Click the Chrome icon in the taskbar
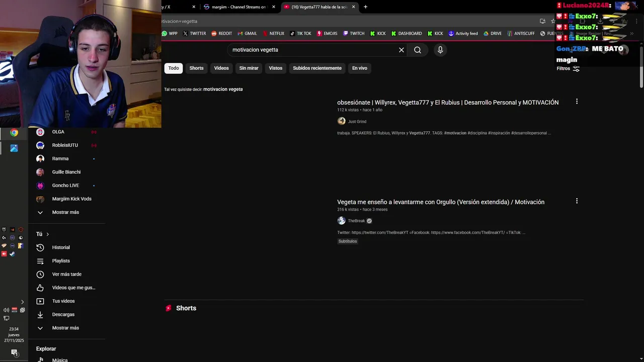 (14, 133)
